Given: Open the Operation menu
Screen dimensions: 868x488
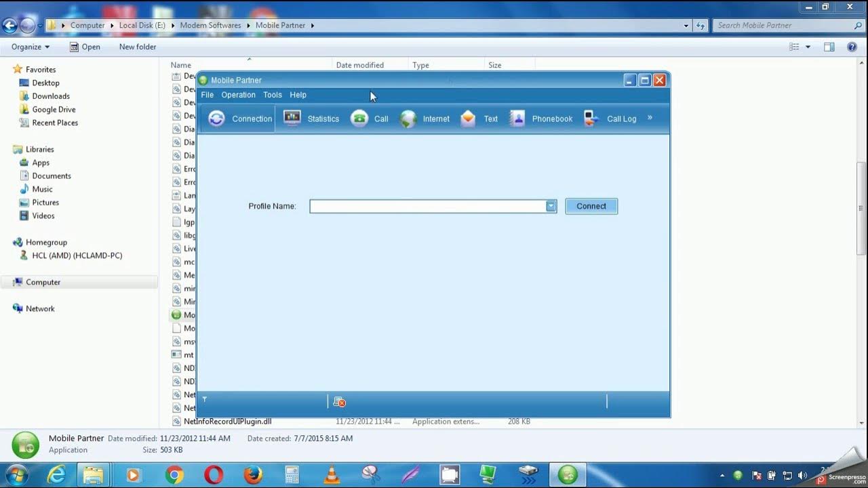Looking at the screenshot, I should (238, 95).
